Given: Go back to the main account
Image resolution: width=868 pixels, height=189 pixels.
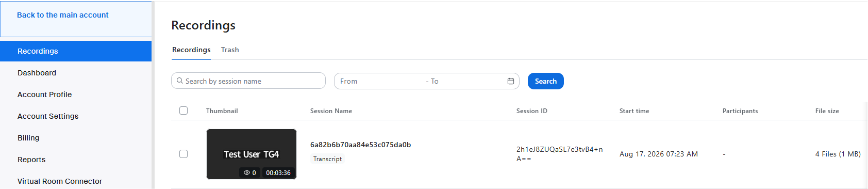Looking at the screenshot, I should coord(63,15).
